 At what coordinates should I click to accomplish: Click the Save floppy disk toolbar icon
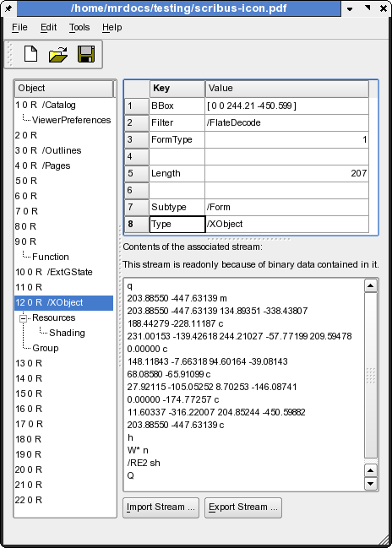point(86,54)
